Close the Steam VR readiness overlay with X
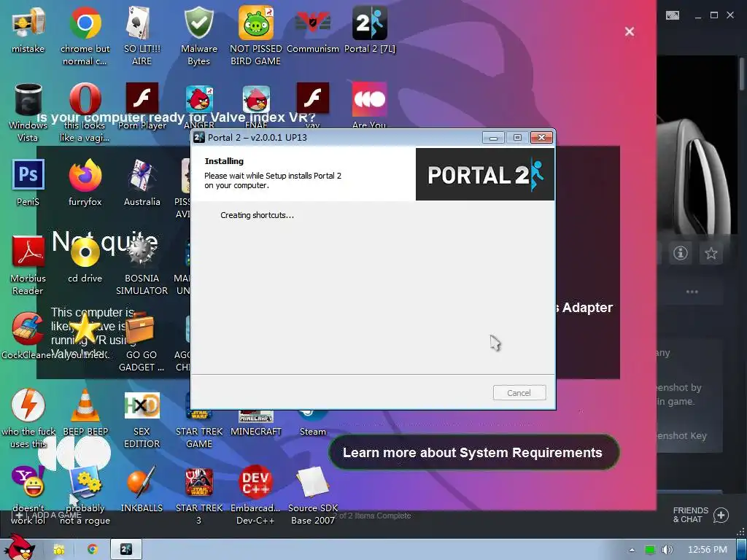 630,31
